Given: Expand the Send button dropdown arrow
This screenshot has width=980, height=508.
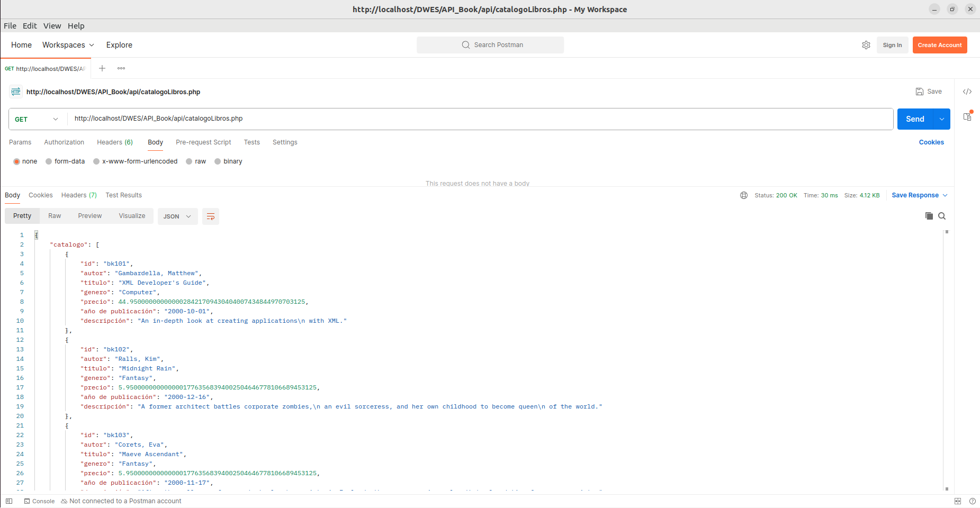Looking at the screenshot, I should (x=942, y=119).
